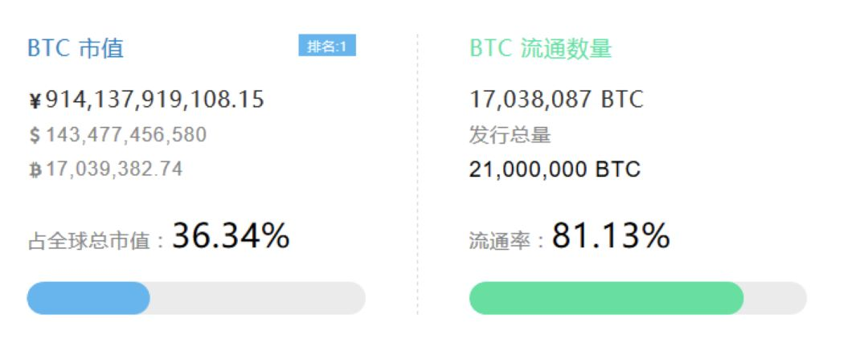Click the bitcoin symbol icon
868x339 pixels.
[35, 170]
